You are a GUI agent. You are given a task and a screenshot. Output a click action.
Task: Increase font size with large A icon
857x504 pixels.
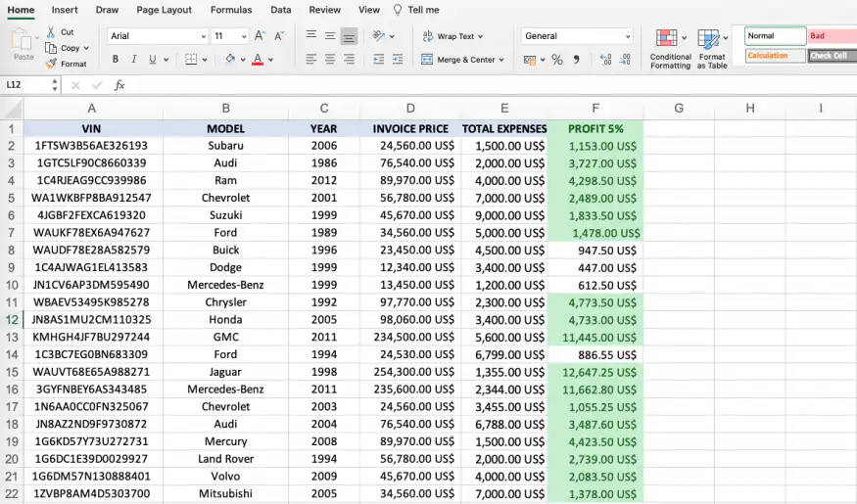point(261,36)
